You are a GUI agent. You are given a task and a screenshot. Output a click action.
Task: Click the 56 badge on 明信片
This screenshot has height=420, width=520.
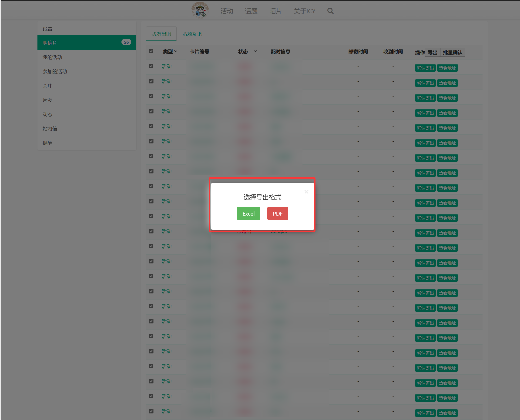tap(126, 42)
